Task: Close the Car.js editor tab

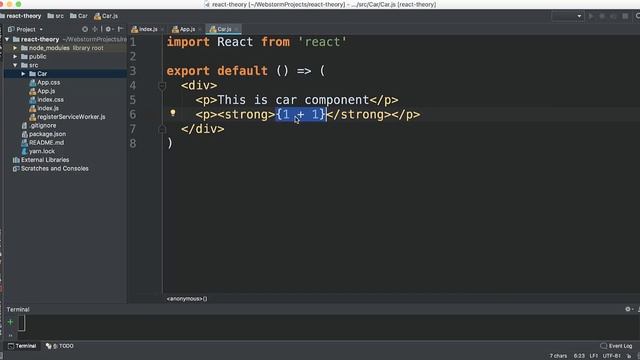Action: click(237, 29)
